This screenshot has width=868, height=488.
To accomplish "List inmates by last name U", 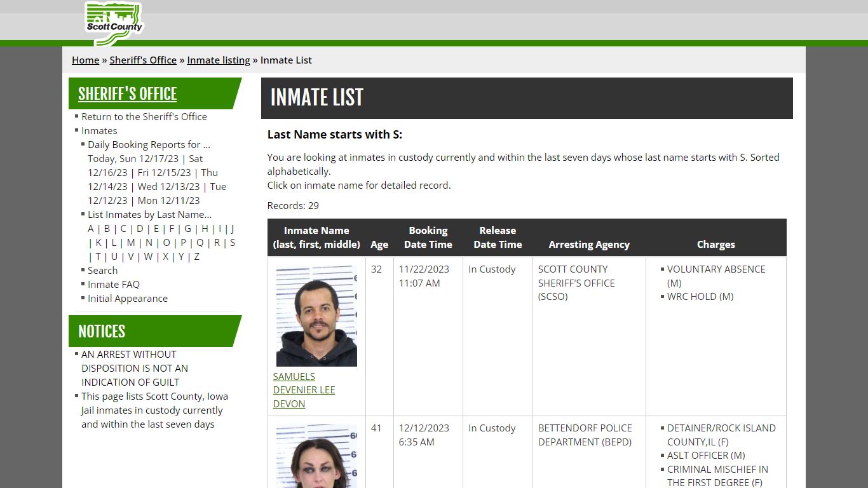I will click(x=114, y=256).
